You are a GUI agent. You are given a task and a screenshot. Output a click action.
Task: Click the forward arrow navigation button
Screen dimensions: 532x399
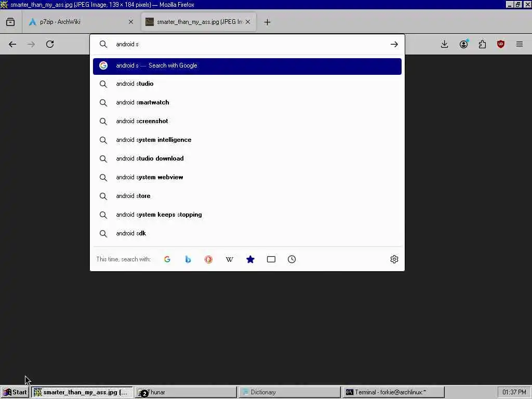pyautogui.click(x=31, y=44)
